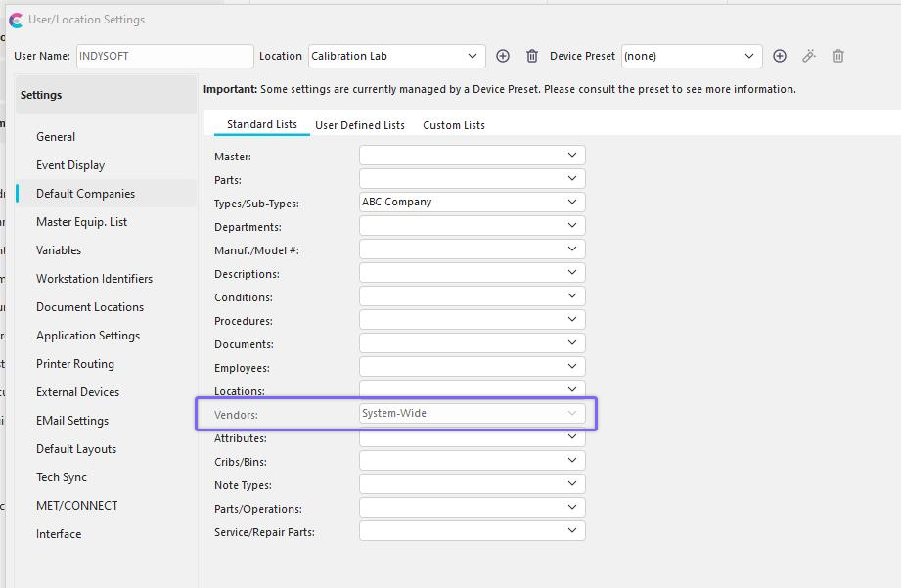Open the Custom Lists tab
Image resolution: width=901 pixels, height=588 pixels.
point(453,125)
